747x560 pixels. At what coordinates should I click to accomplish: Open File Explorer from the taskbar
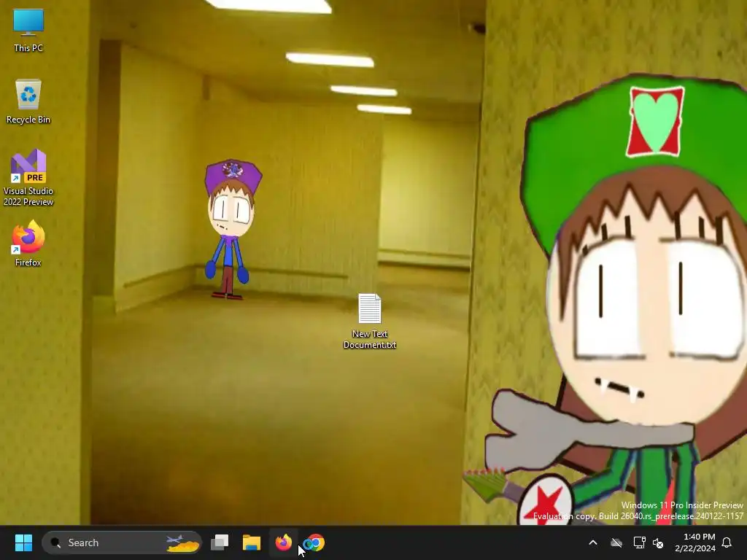[252, 542]
